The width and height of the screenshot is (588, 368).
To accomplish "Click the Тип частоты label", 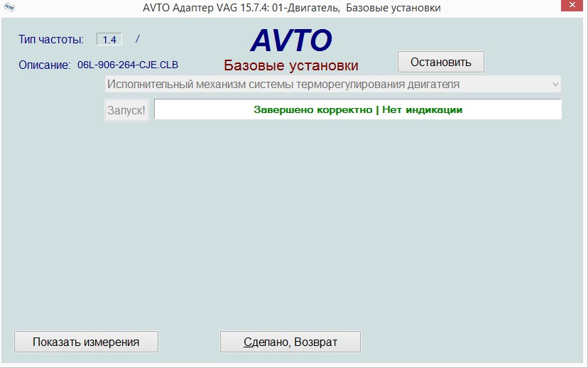I will tap(51, 39).
